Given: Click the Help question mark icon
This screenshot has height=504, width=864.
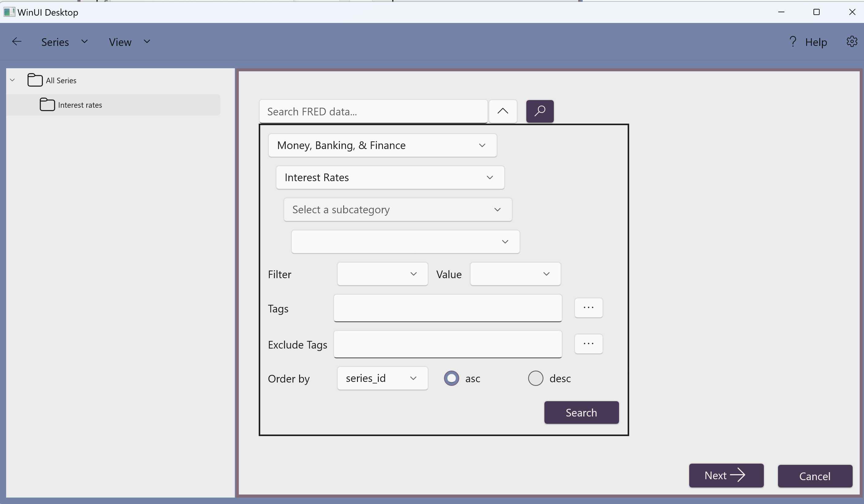Looking at the screenshot, I should coord(792,42).
